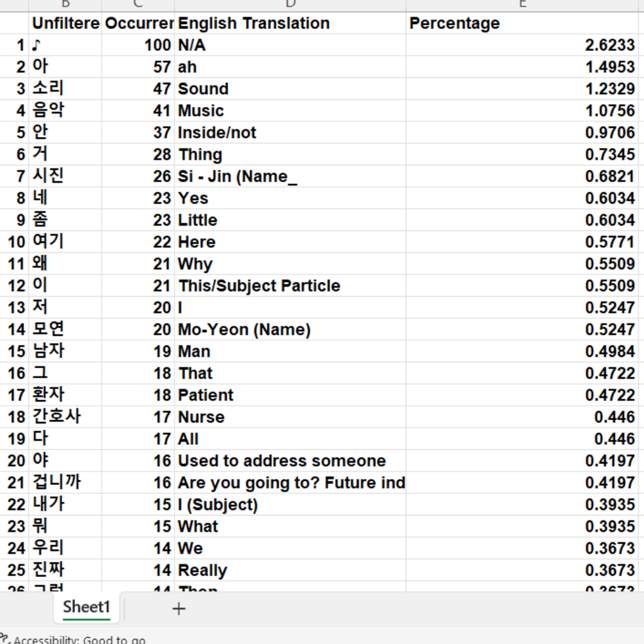The image size is (644, 644).
Task: Click the occurrence cell with 100
Action: pos(138,45)
